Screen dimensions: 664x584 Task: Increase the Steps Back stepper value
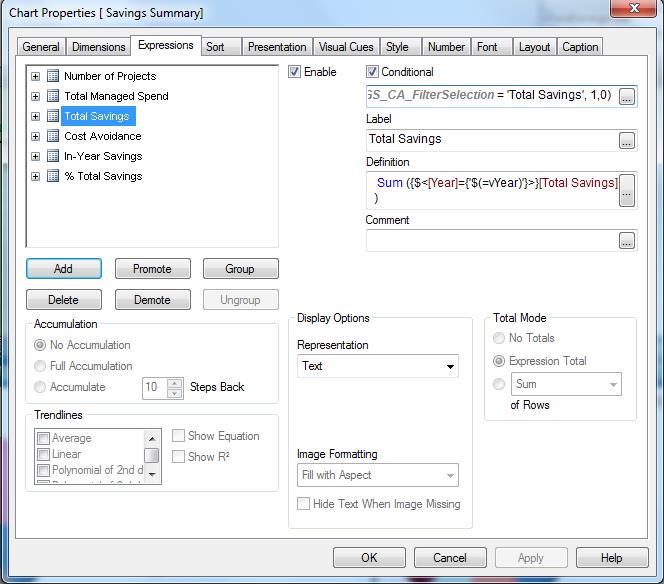point(175,383)
